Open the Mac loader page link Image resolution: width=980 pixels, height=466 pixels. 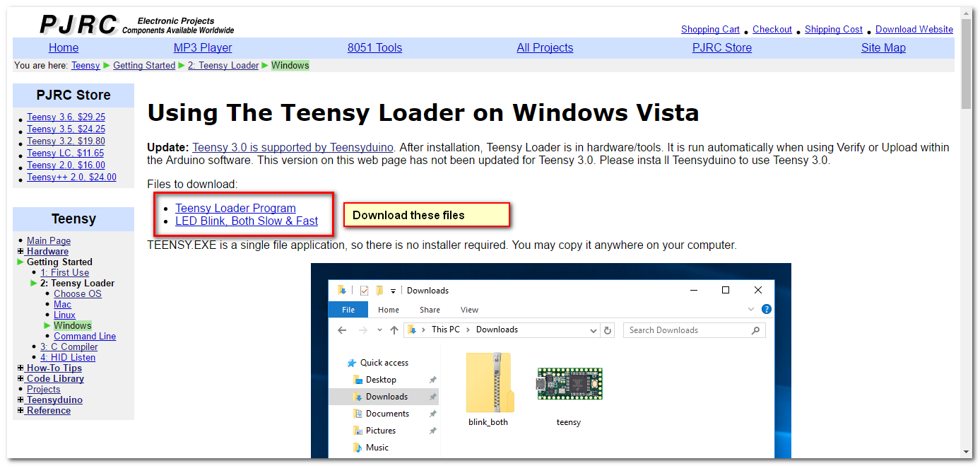coord(62,304)
